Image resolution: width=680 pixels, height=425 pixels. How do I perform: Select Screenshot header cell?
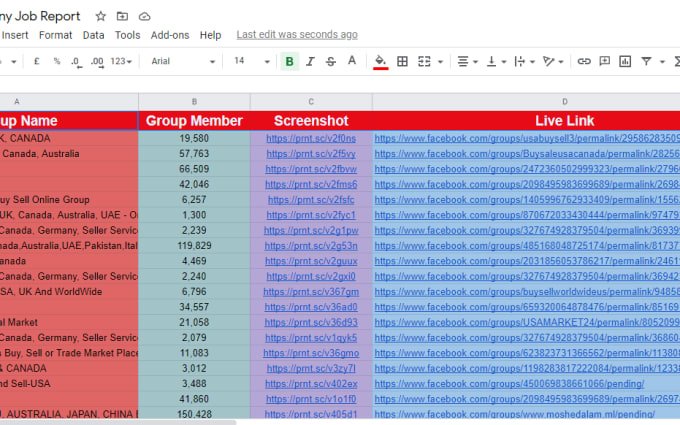[x=311, y=121]
